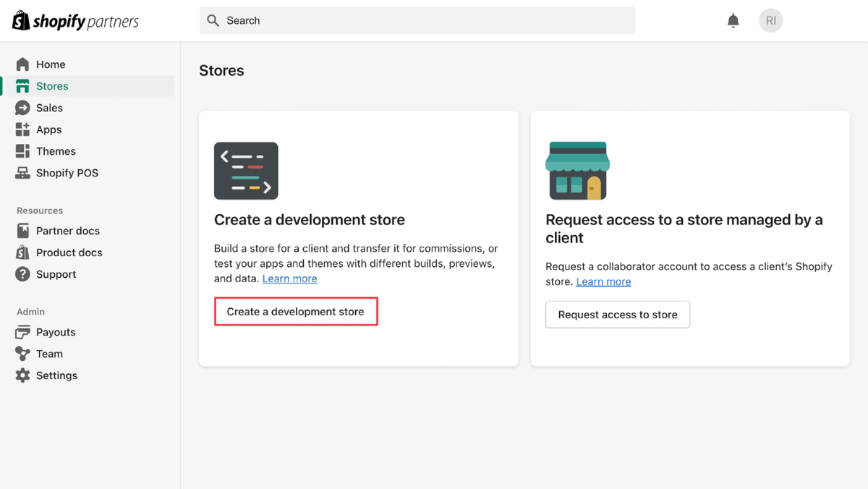Image resolution: width=868 pixels, height=489 pixels.
Task: Click Request access to store button
Action: pos(618,315)
